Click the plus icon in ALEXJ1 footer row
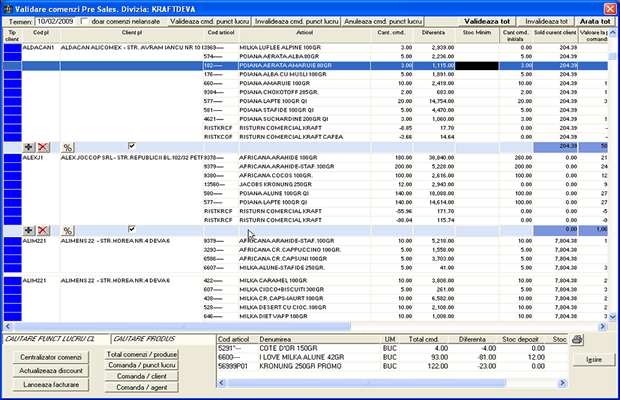The width and height of the screenshot is (620, 400). click(x=28, y=230)
